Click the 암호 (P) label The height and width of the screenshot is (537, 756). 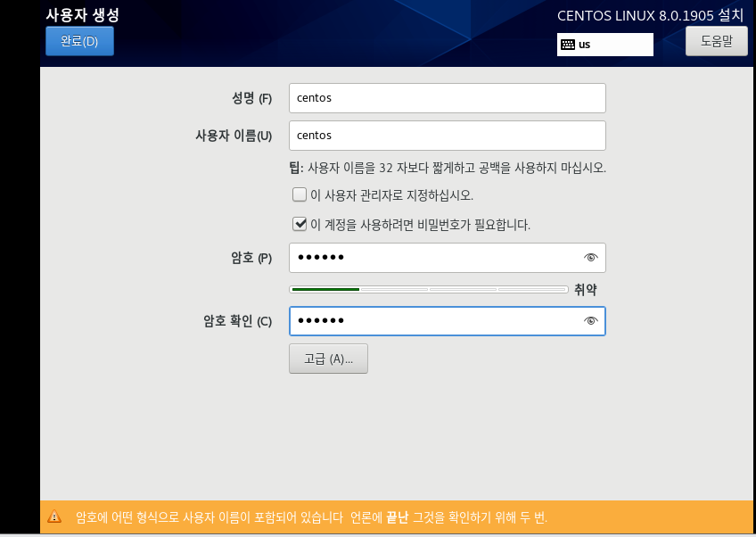tap(251, 258)
